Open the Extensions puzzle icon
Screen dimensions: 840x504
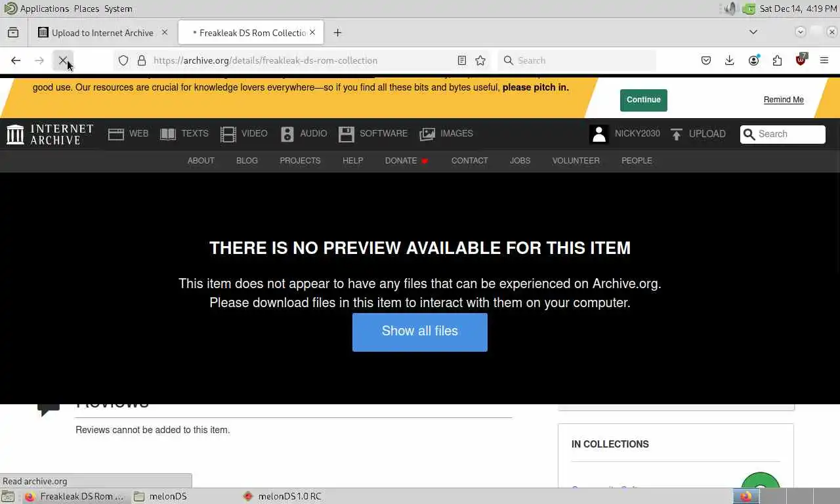pyautogui.click(x=777, y=60)
